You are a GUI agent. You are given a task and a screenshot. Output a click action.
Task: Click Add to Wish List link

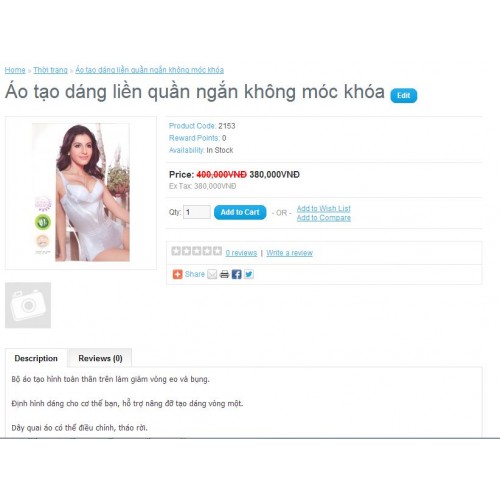click(x=324, y=209)
